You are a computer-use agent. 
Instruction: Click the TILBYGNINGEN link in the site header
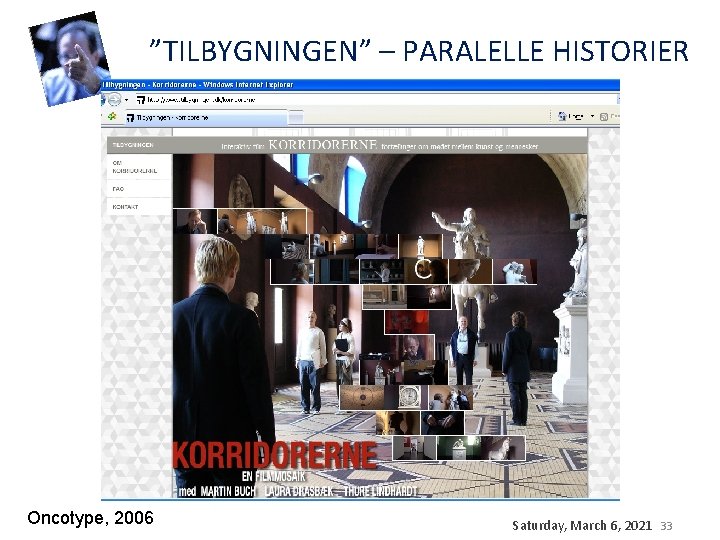point(133,145)
